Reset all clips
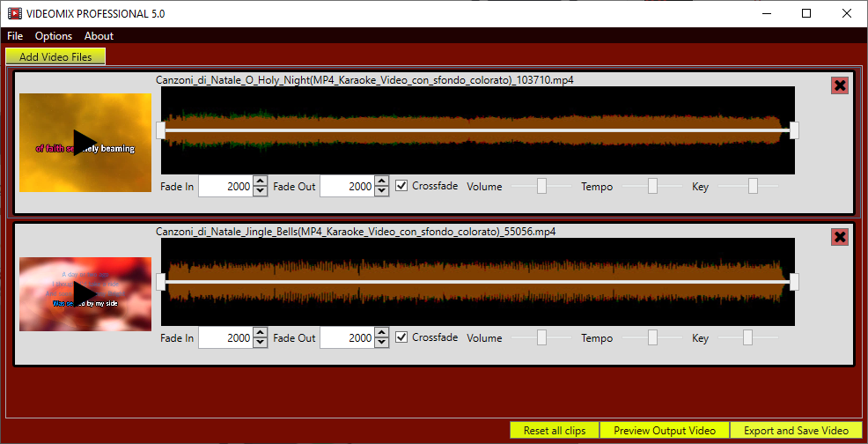The image size is (868, 444). point(555,431)
